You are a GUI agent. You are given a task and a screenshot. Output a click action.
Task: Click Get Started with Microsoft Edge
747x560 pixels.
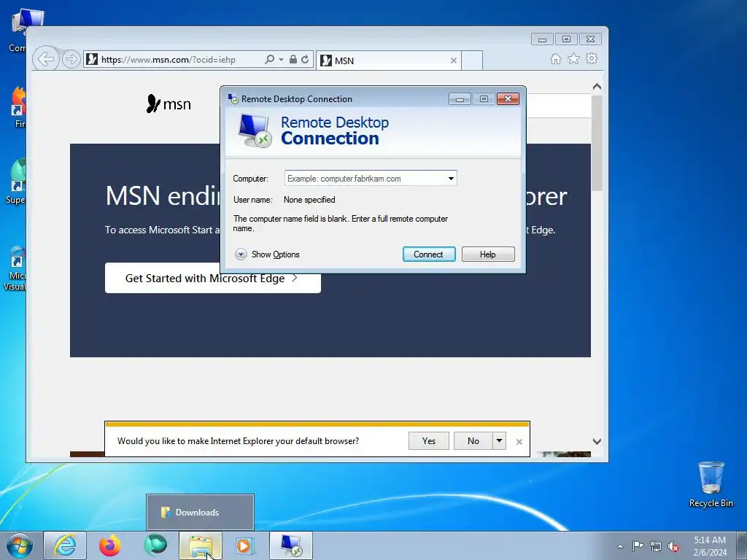point(212,278)
